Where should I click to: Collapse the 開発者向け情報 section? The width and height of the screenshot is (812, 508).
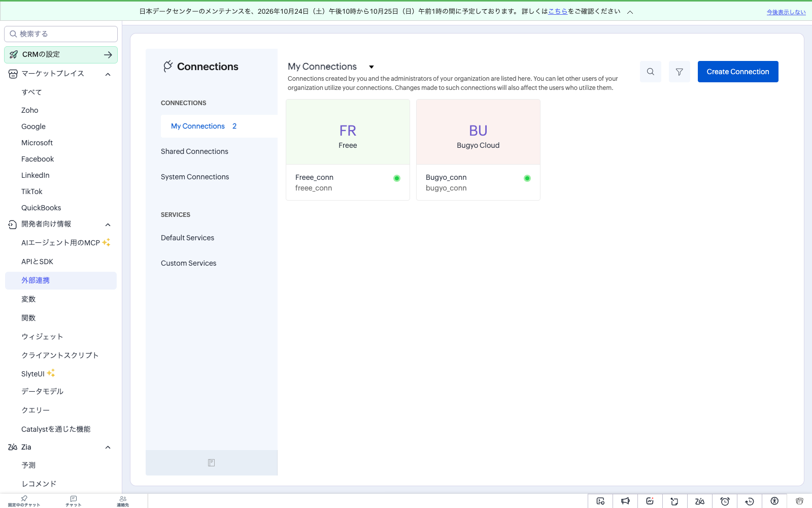[108, 225]
